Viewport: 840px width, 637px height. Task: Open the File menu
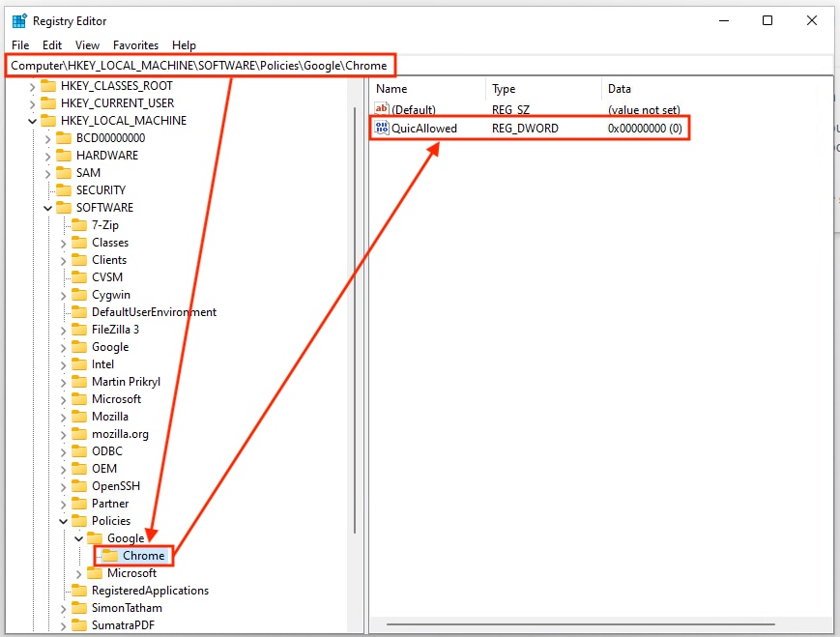click(20, 45)
